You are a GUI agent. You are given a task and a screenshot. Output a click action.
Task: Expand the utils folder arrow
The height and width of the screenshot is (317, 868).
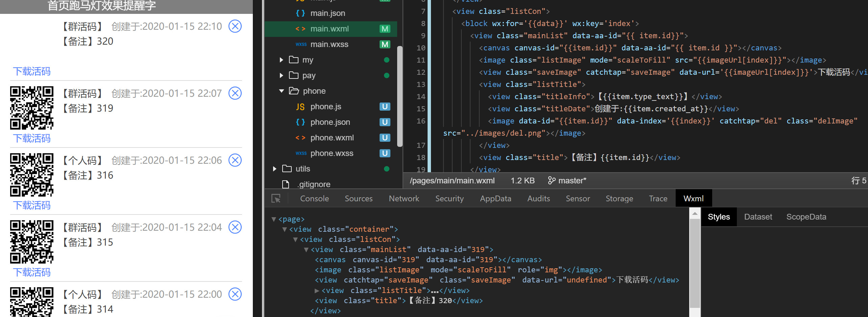(x=274, y=169)
